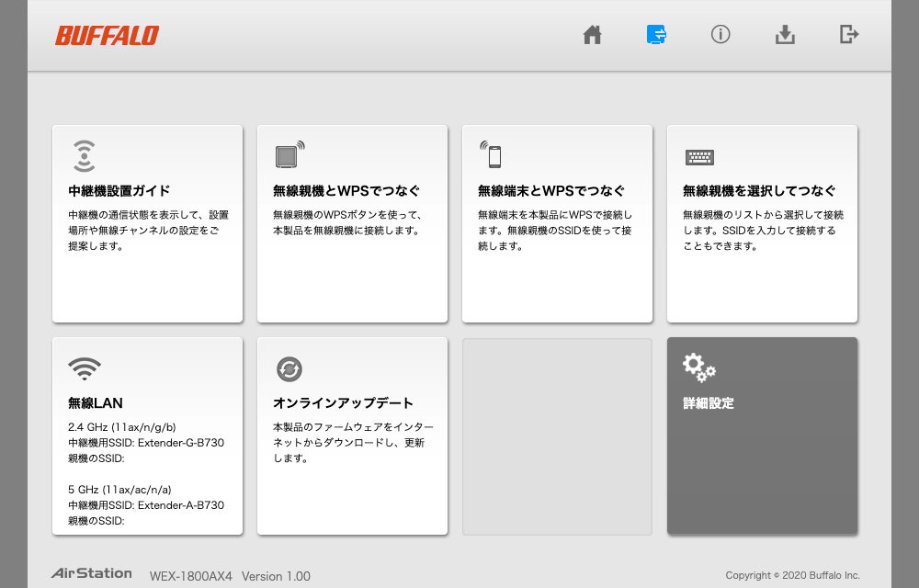Open 中継機設置ガイド title
The height and width of the screenshot is (588, 919).
point(119,191)
